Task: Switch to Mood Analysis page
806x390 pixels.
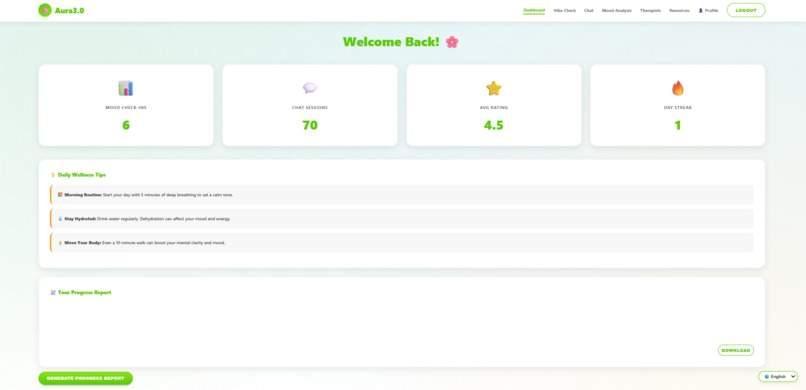Action: click(x=617, y=10)
